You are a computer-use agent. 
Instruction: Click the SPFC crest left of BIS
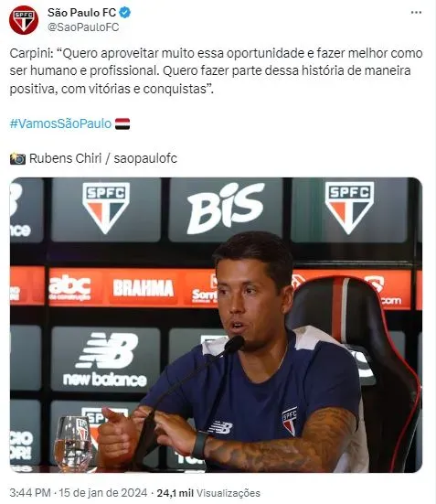(106, 208)
